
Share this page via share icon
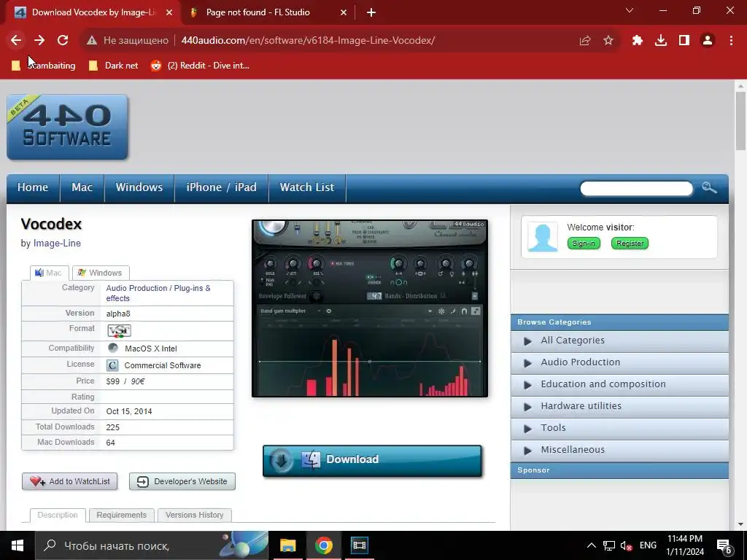585,41
